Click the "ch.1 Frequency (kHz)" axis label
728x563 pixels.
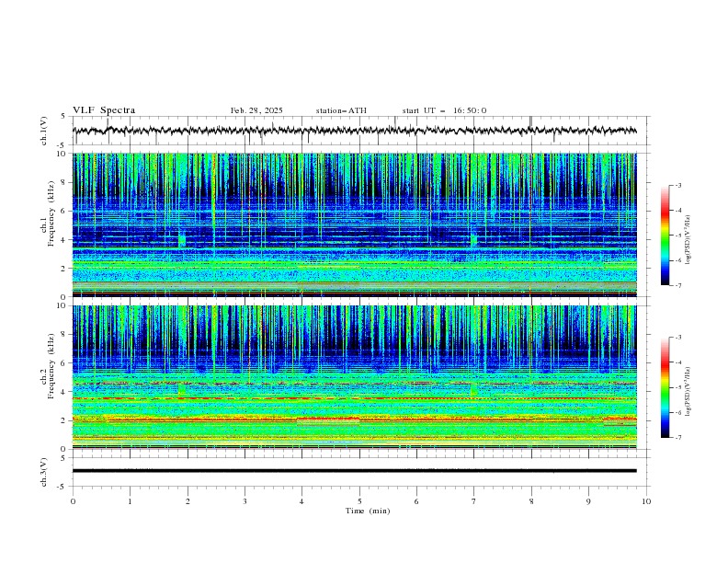[48, 213]
